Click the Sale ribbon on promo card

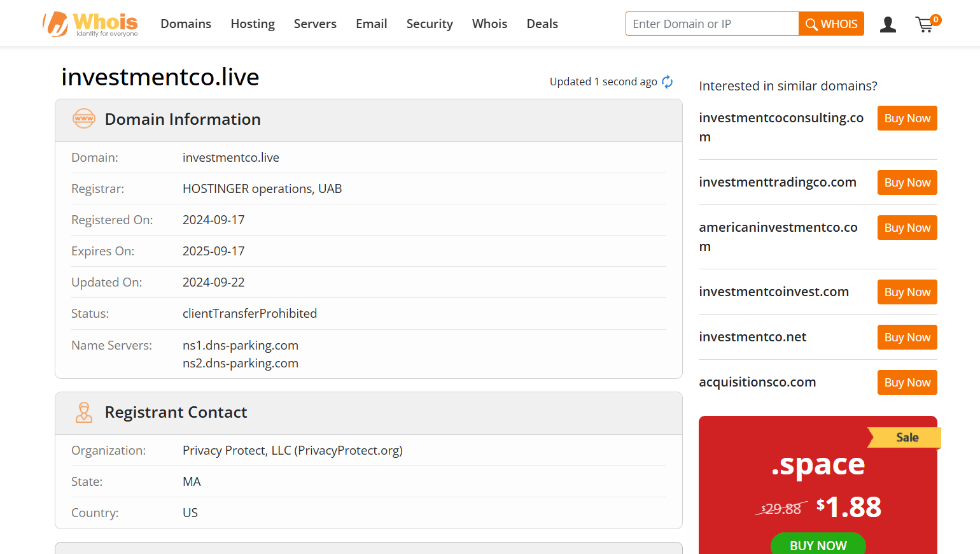tap(905, 437)
